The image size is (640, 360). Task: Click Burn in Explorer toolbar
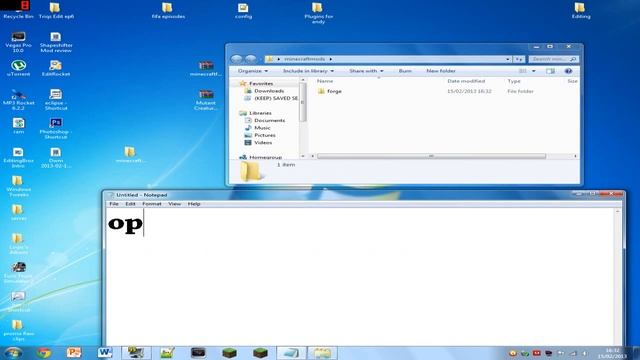click(405, 71)
